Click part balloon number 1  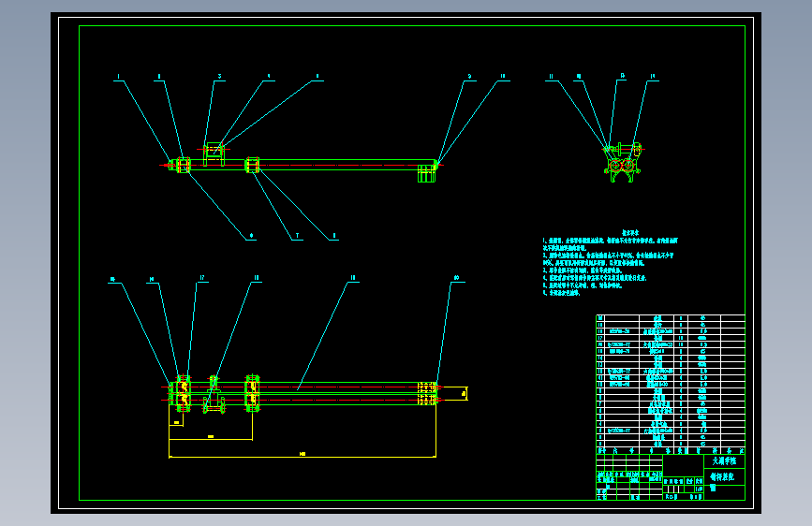tap(119, 77)
